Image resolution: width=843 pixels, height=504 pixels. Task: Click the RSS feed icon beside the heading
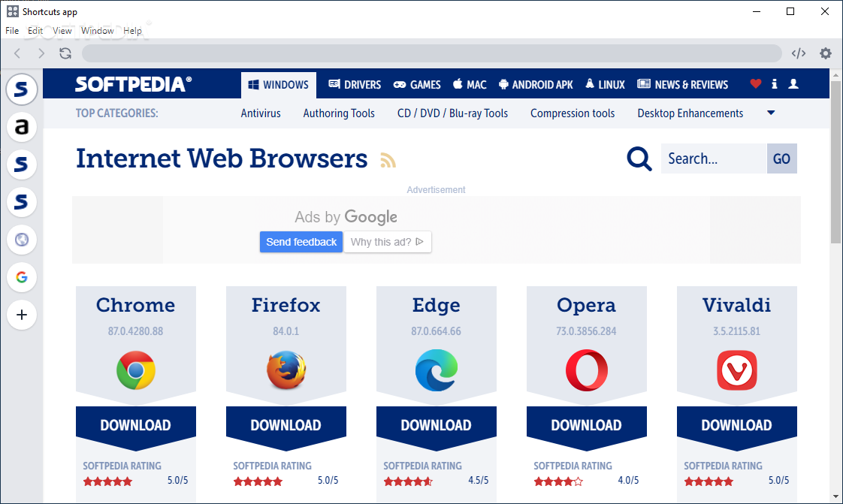pyautogui.click(x=388, y=160)
